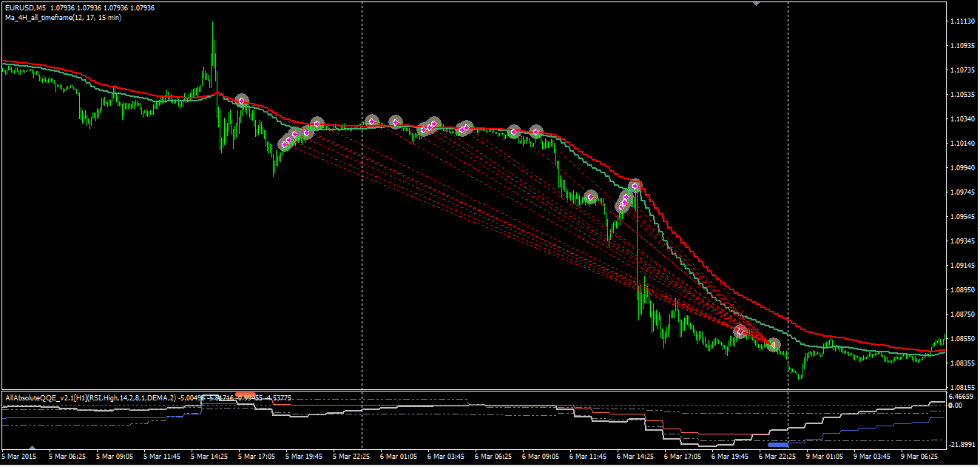
Task: Click the chart shift triangle at top edge
Action: pyautogui.click(x=756, y=4)
